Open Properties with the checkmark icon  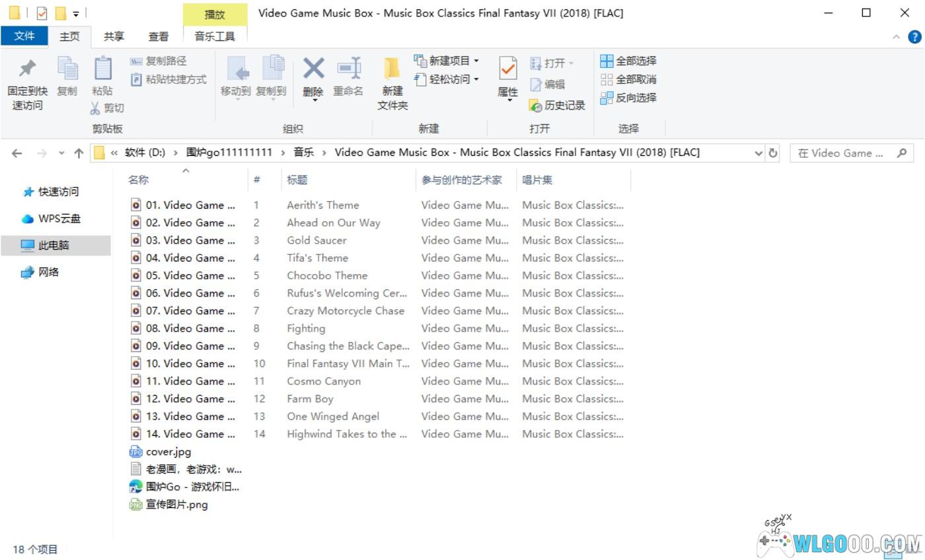pos(507,69)
